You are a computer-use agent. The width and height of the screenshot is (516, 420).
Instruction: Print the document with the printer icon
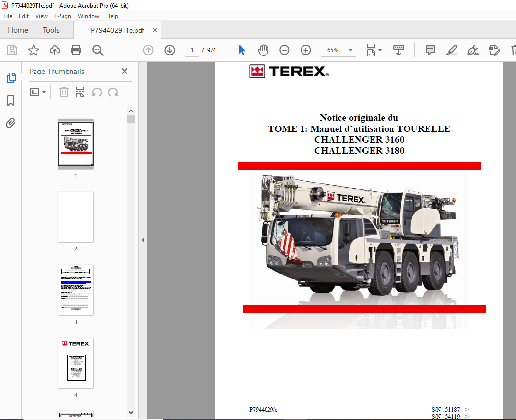[76, 50]
